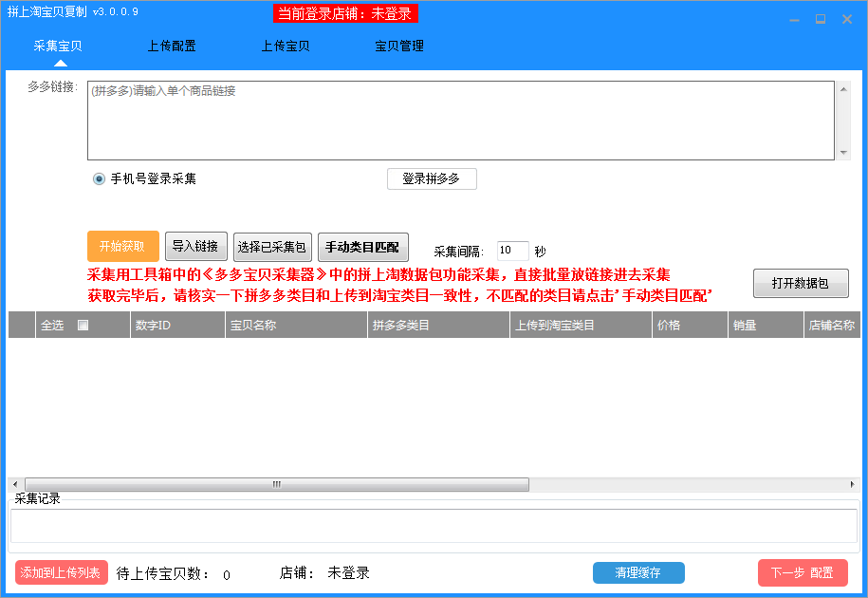切换到上传宝贝选项卡
Viewport: 868px width, 598px height.
point(286,45)
